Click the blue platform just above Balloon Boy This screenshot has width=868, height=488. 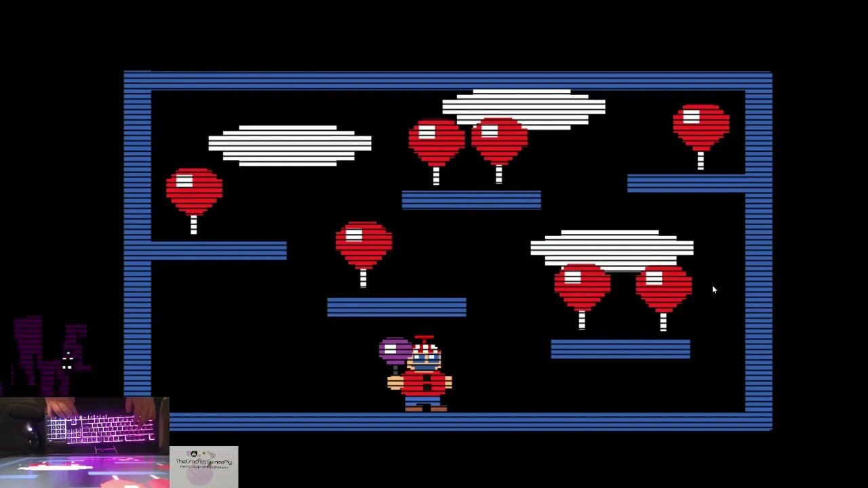pos(397,307)
